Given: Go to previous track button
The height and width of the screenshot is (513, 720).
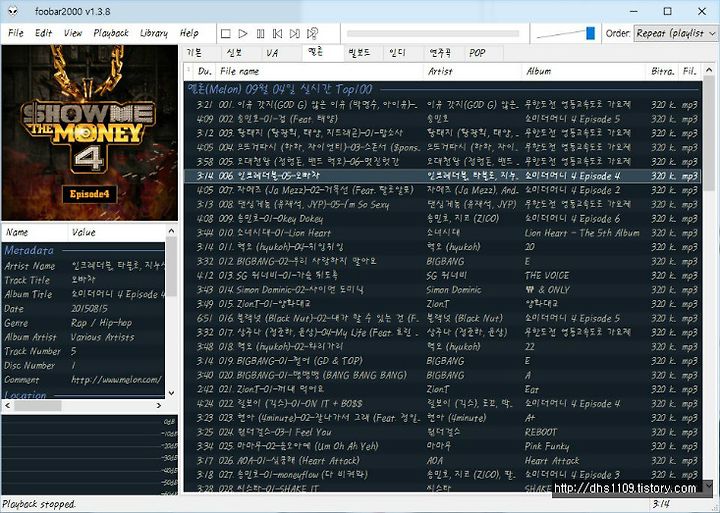Looking at the screenshot, I should tap(277, 34).
